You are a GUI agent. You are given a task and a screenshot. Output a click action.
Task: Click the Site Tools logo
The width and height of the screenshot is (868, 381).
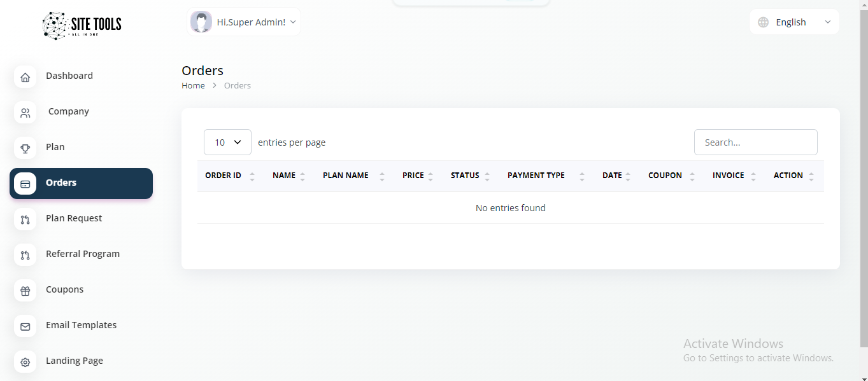(x=82, y=25)
